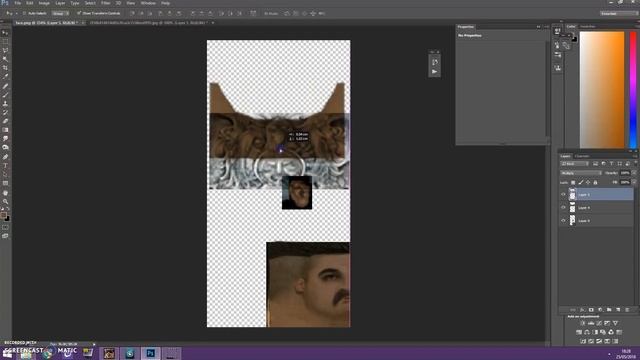Image resolution: width=640 pixels, height=360 pixels.
Task: Select the Blur tool
Action: pyautogui.click(x=5, y=139)
